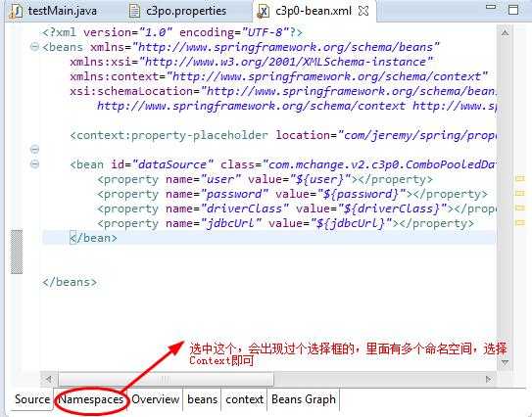Image resolution: width=532 pixels, height=417 pixels.
Task: Click the Java file icon on testMain.java tab
Action: [x=16, y=11]
